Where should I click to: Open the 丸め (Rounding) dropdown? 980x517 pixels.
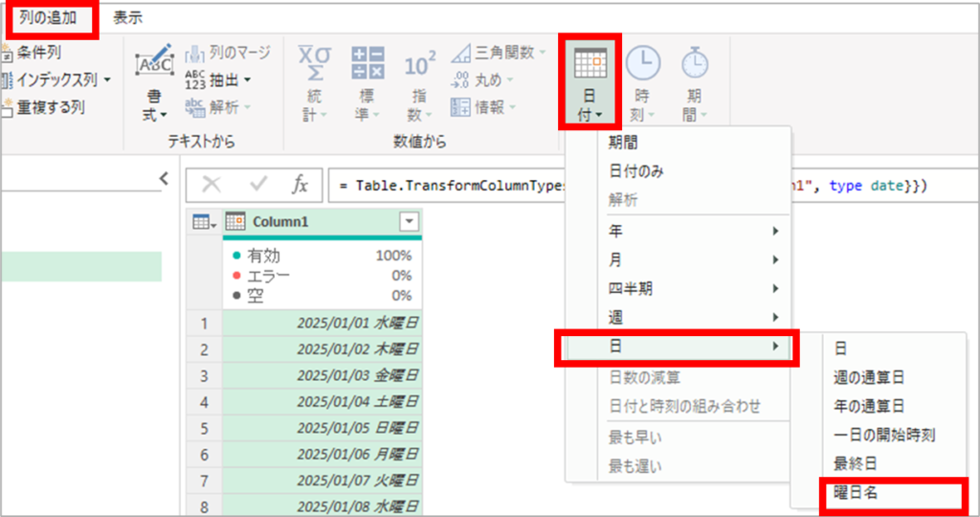[x=489, y=80]
